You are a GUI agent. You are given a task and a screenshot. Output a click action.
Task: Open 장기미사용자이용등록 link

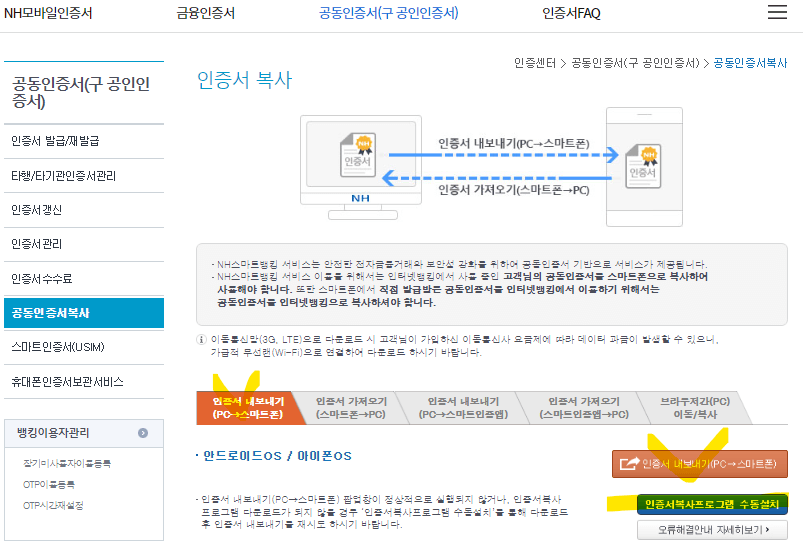click(x=67, y=463)
